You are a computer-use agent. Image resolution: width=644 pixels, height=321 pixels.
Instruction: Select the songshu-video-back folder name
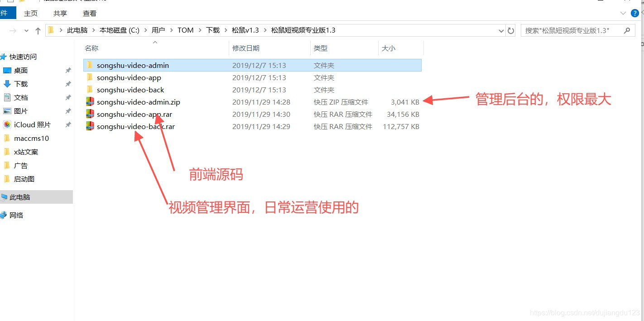tap(130, 90)
